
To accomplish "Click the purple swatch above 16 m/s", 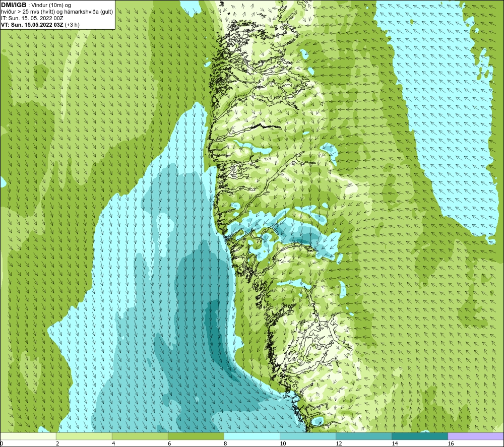I will [476, 436].
